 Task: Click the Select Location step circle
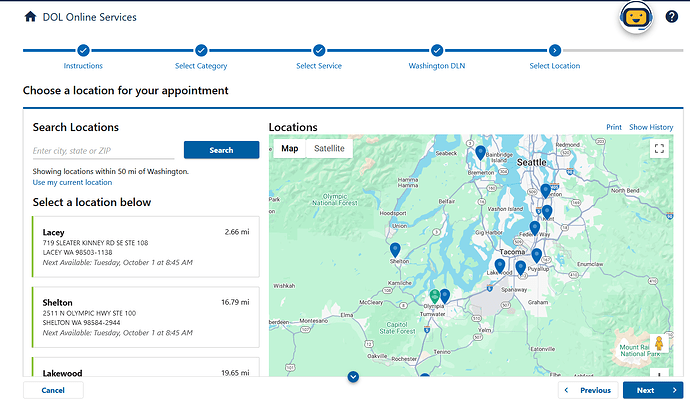[x=555, y=51]
